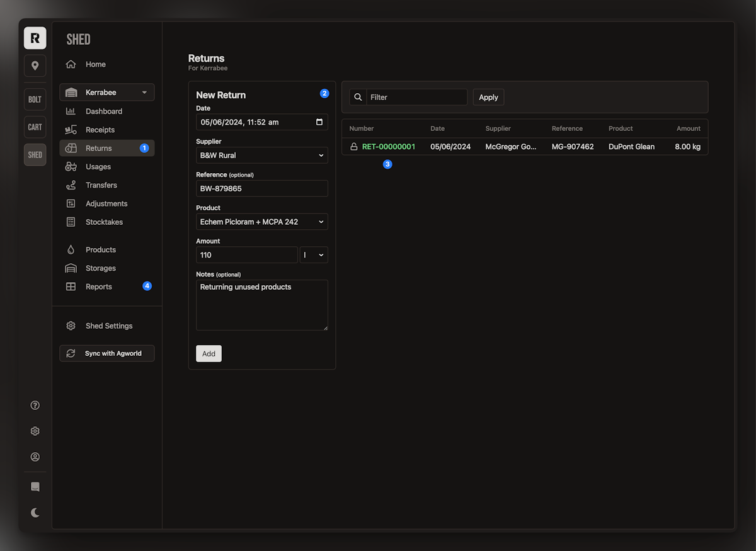Open Products via the droplet icon

72,249
